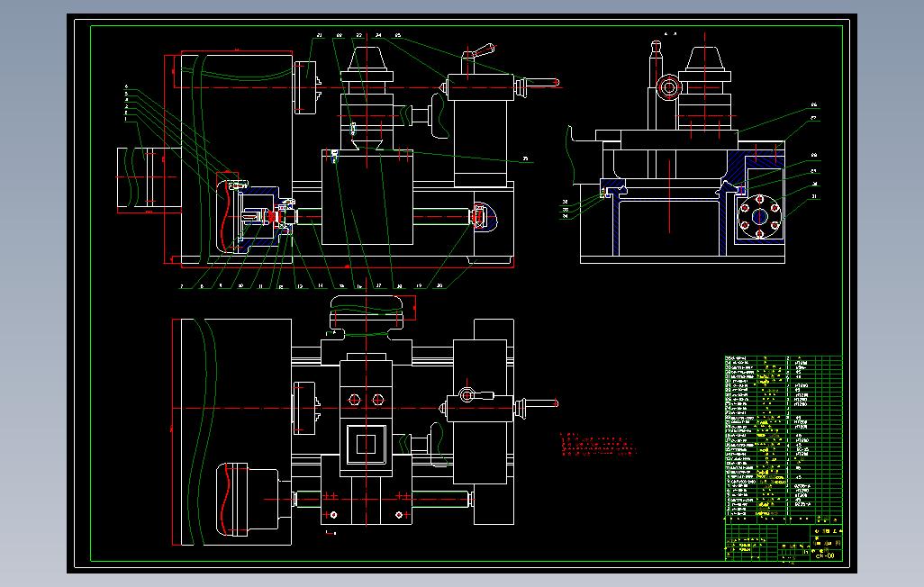Select balloon number 31 beside section view
The width and height of the screenshot is (924, 587).
[814, 197]
